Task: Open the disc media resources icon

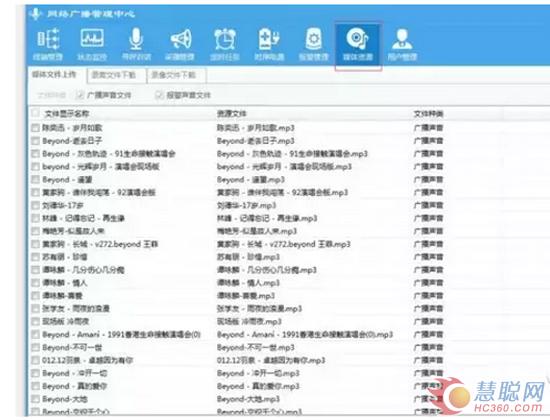Action: click(358, 44)
